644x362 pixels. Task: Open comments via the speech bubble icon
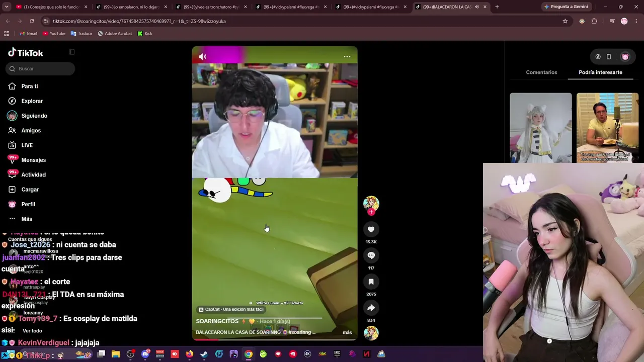[x=371, y=255]
